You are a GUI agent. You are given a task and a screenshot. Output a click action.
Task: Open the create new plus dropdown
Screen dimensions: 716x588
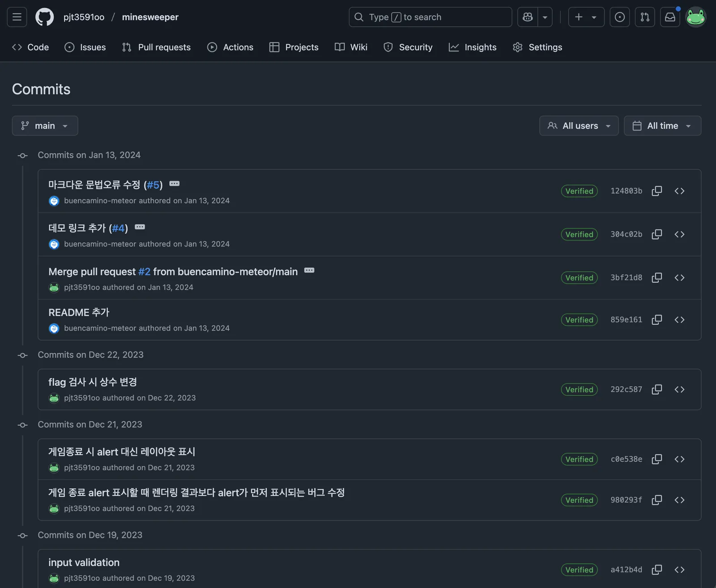[x=586, y=17]
